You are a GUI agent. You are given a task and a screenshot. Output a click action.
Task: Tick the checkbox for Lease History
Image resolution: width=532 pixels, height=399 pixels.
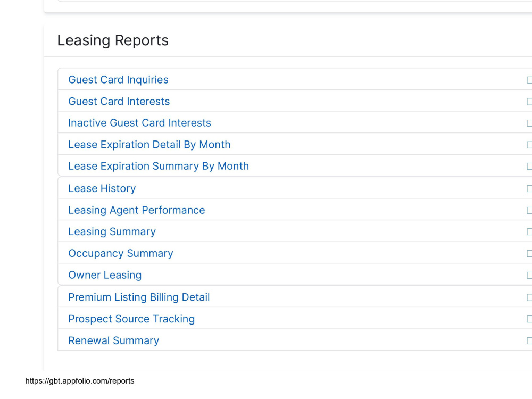pyautogui.click(x=530, y=189)
